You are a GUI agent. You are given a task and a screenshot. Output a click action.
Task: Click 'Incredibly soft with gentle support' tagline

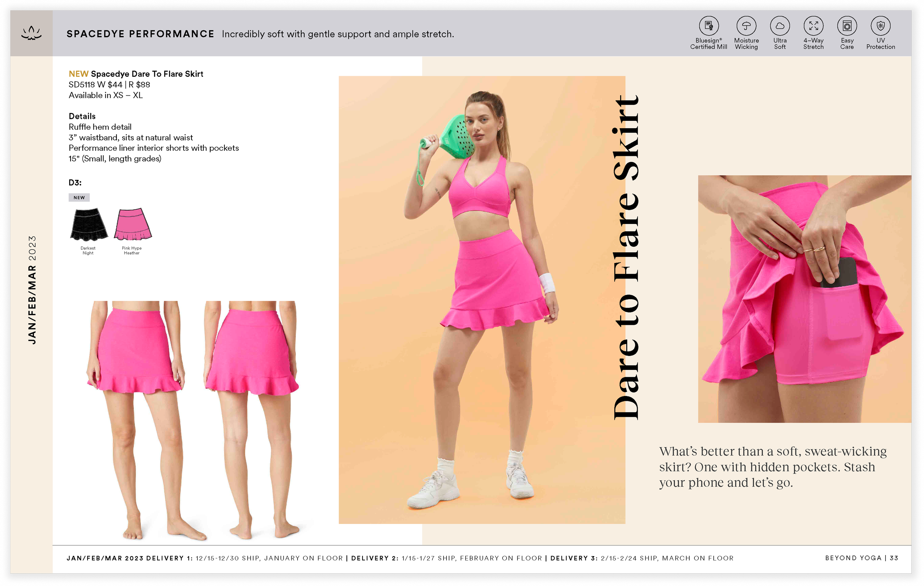[x=338, y=34]
